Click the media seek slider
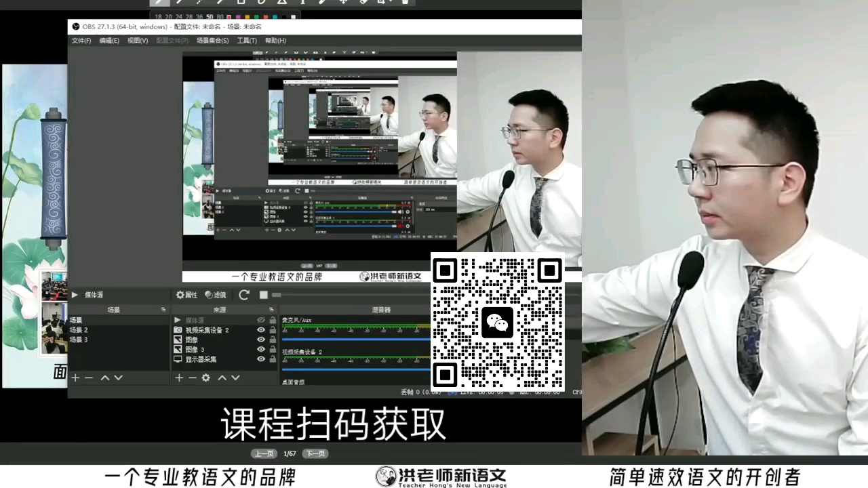This screenshot has width=868, height=488. 351,295
